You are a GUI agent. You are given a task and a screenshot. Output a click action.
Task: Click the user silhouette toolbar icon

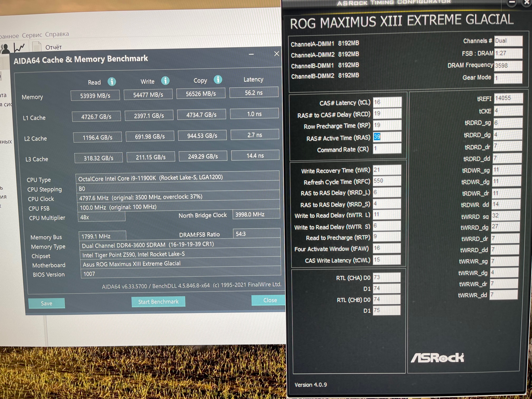pos(5,49)
